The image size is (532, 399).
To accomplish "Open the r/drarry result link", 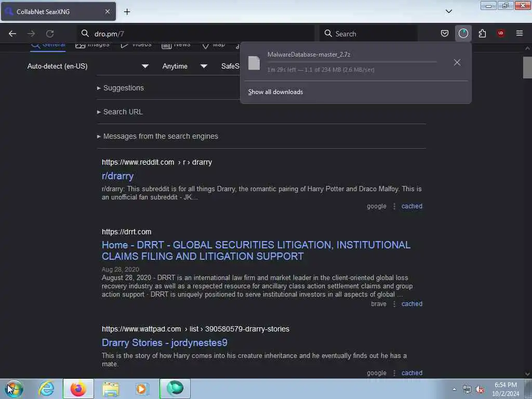I will [x=117, y=176].
